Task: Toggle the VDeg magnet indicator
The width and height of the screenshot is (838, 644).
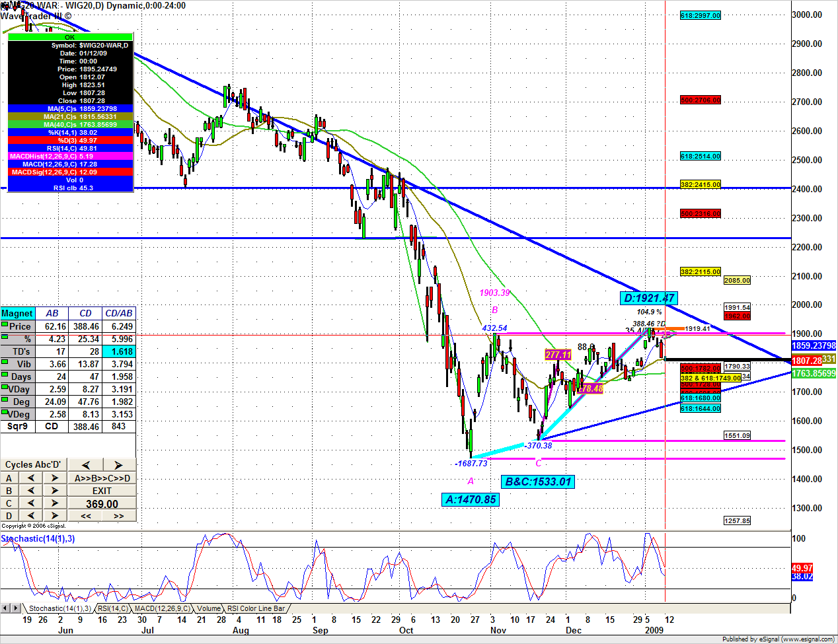Action: tap(5, 412)
